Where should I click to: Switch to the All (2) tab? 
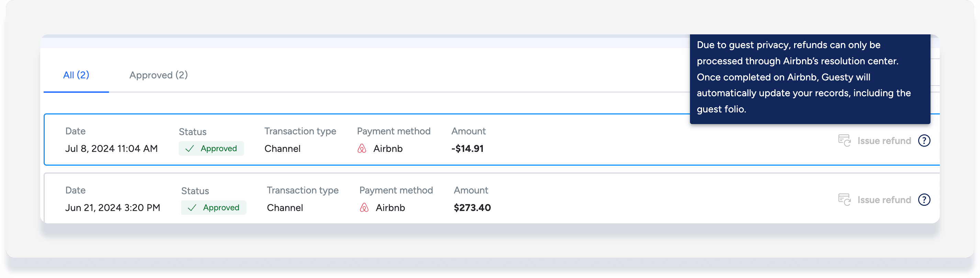pos(76,75)
